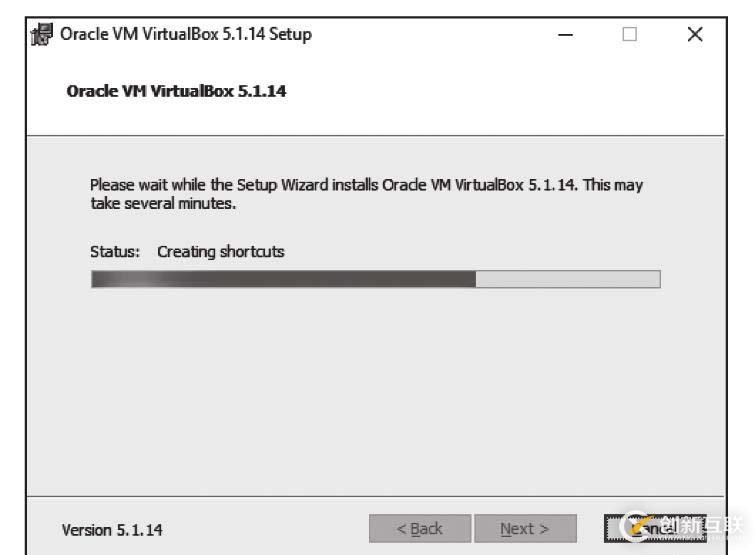Viewport: 754px width, 555px height.
Task: Go to the Next setup step
Action: [x=525, y=529]
